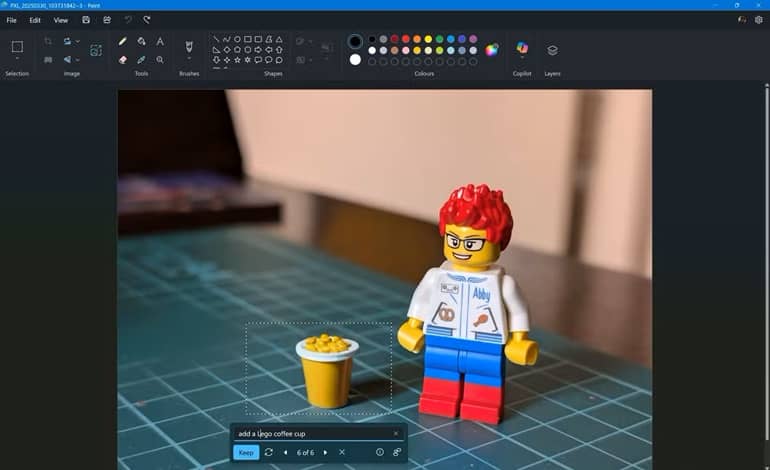This screenshot has width=770, height=470.
Task: Pick the pink pastel colour swatch
Action: 406,50
